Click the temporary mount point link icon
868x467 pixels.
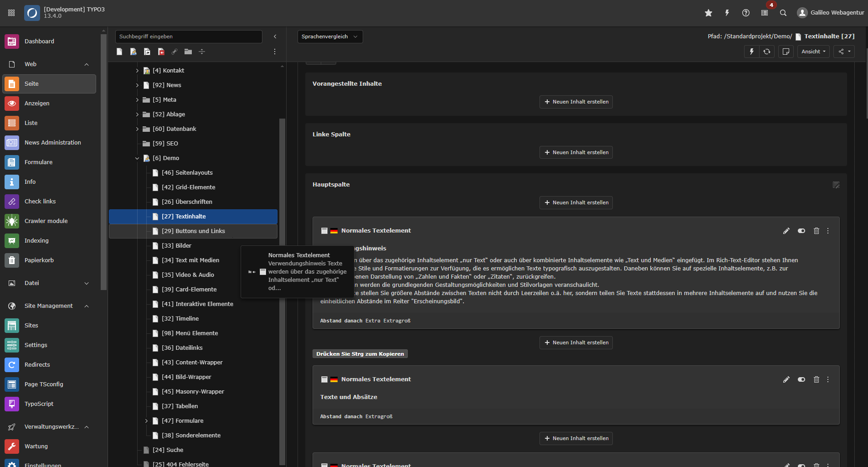point(175,52)
